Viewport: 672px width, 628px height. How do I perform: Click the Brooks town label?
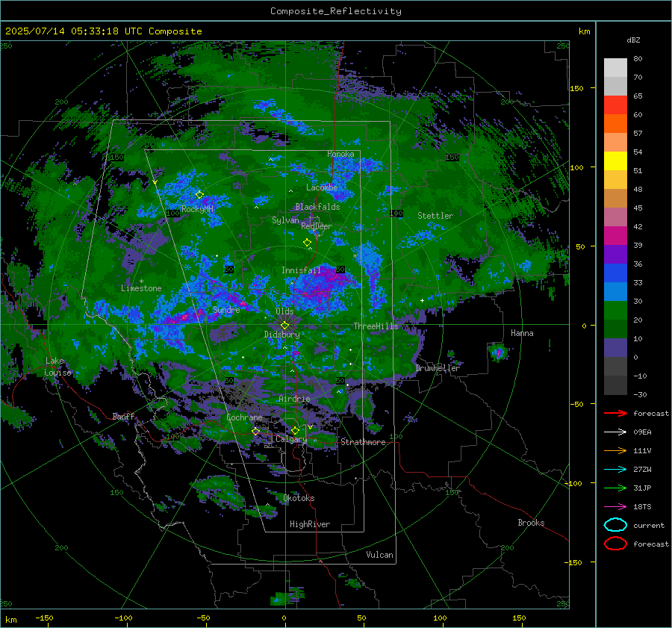[531, 523]
